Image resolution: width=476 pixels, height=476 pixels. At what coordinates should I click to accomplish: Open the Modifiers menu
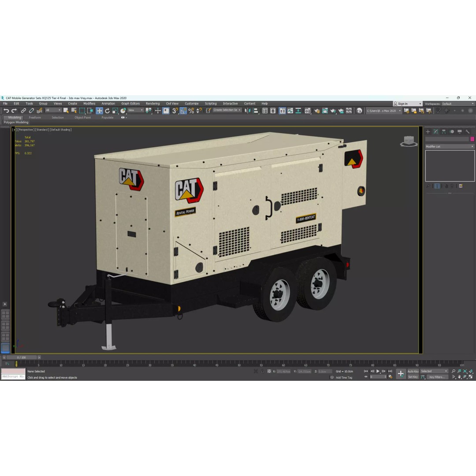pyautogui.click(x=89, y=104)
